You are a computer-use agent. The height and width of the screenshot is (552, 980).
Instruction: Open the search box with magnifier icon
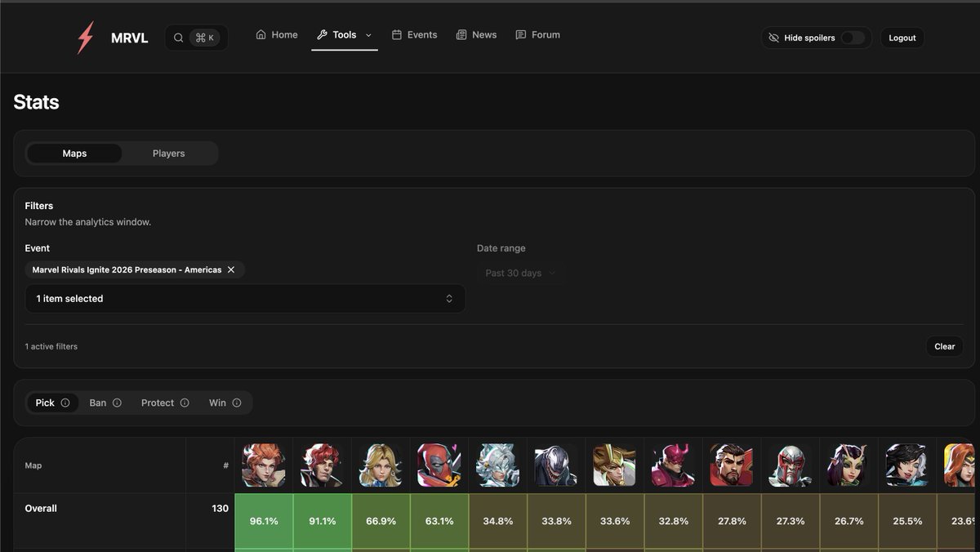tap(197, 38)
